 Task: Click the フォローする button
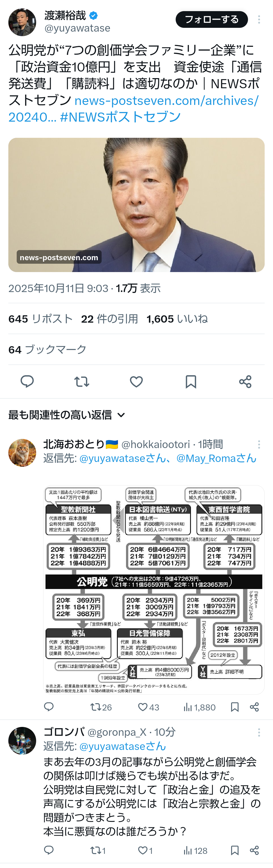212,19
